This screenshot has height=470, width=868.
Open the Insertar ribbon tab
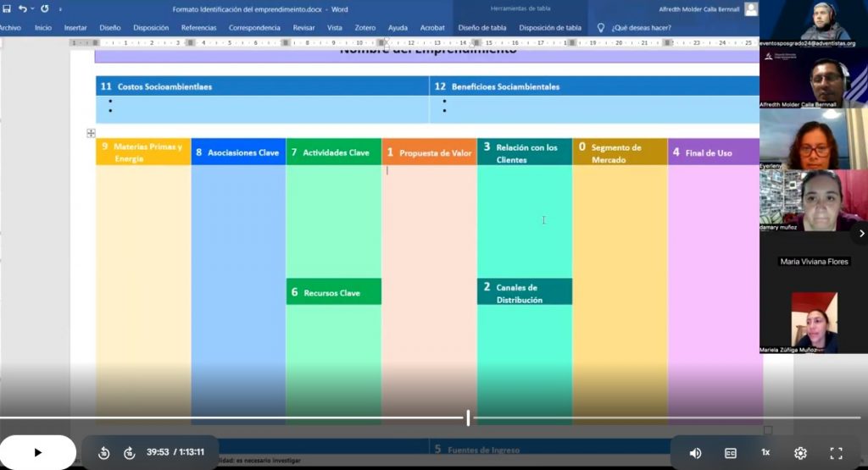click(x=75, y=27)
